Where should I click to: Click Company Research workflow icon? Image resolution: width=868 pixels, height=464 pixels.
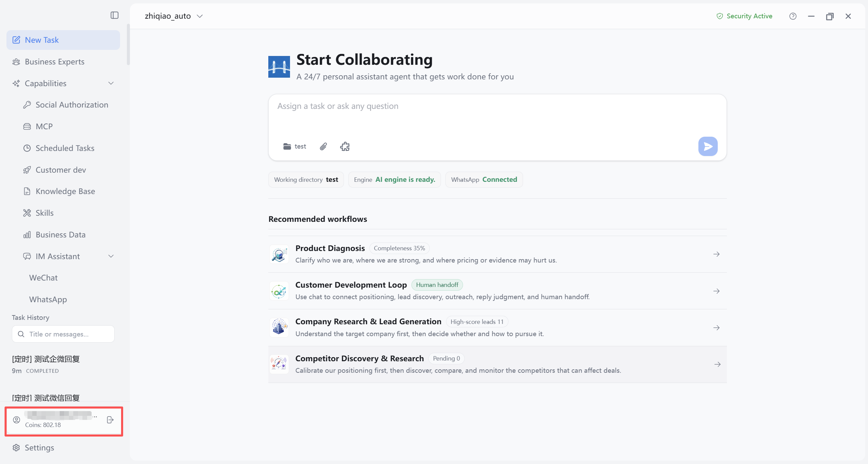[x=279, y=328]
